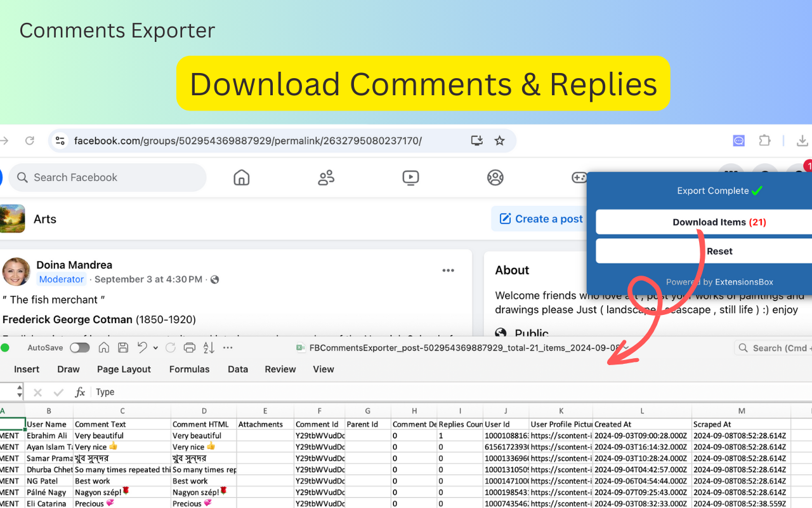
Task: Click the Excel workbook file name in title bar
Action: coord(464,348)
